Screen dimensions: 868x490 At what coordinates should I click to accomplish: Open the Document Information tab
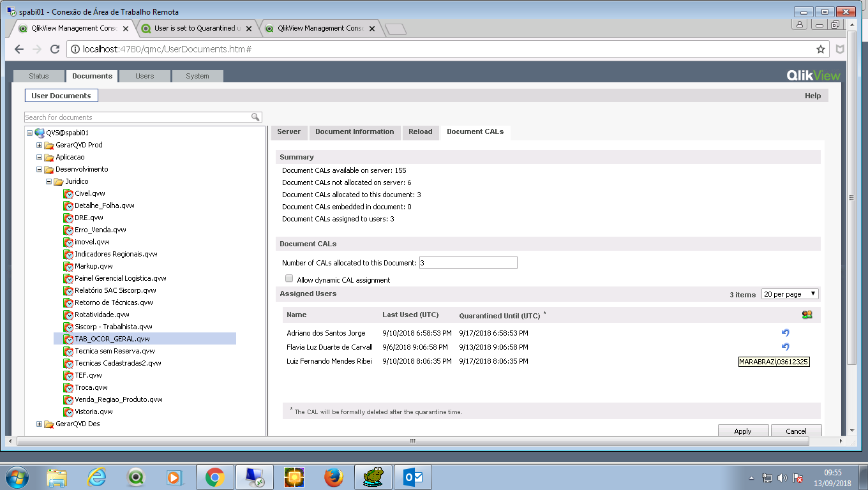pyautogui.click(x=355, y=132)
